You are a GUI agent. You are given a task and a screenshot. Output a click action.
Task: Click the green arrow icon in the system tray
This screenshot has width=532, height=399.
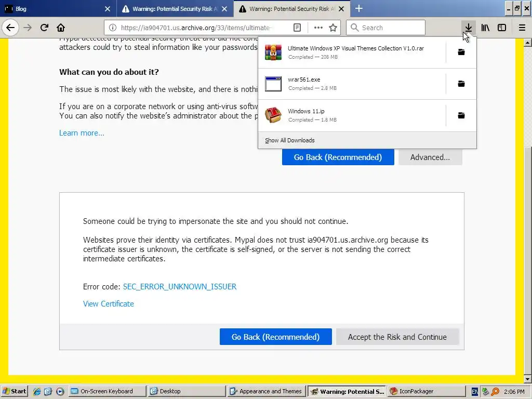[x=485, y=392]
